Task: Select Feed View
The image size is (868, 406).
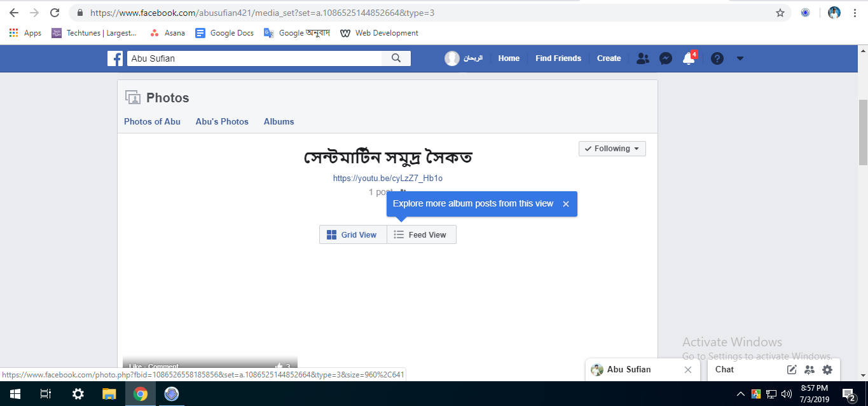Action: point(421,234)
